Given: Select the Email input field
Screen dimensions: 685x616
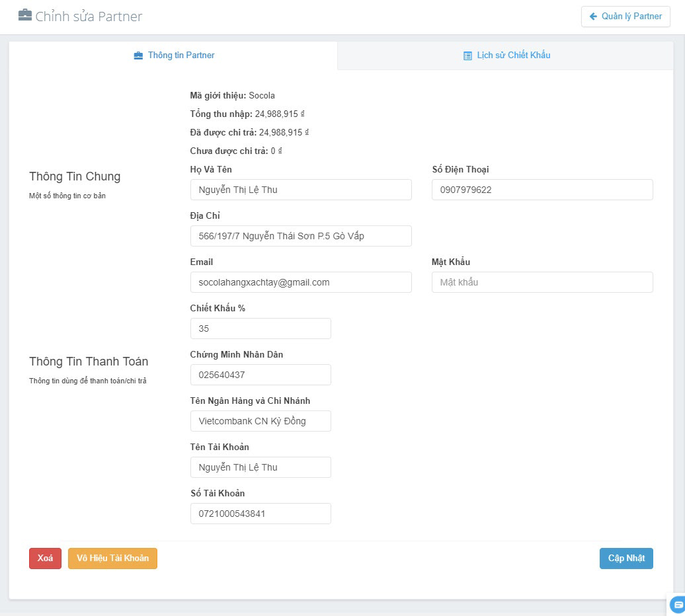Looking at the screenshot, I should pyautogui.click(x=301, y=282).
